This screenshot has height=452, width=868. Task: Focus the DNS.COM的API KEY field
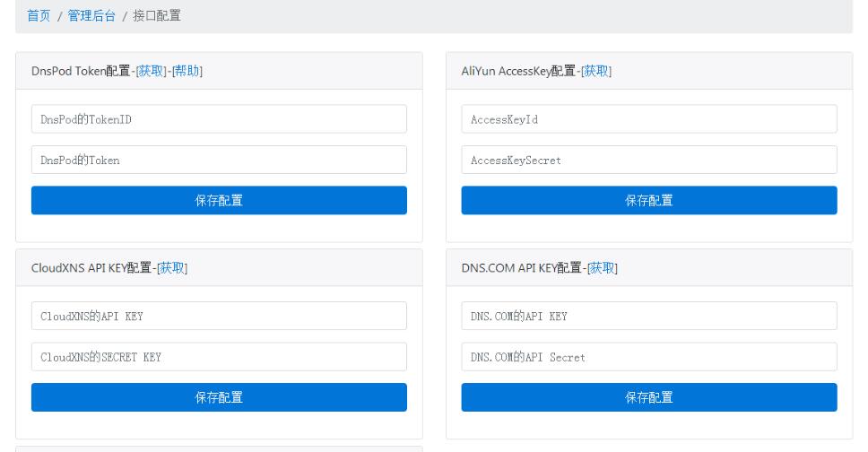[649, 316]
